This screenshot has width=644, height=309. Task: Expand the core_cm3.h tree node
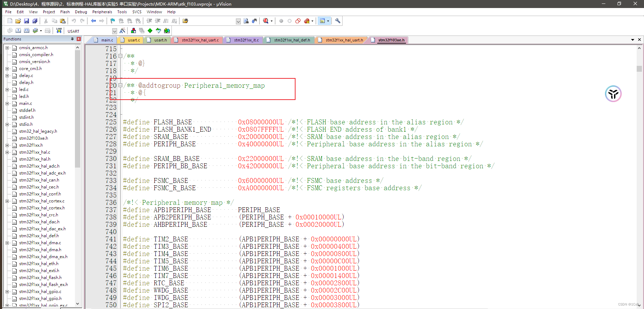point(7,69)
